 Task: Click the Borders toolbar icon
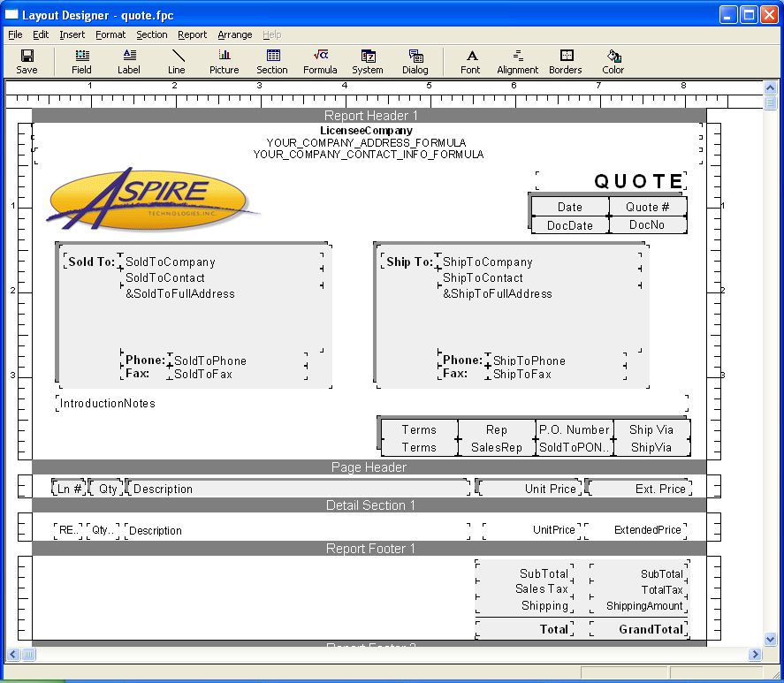pos(566,61)
